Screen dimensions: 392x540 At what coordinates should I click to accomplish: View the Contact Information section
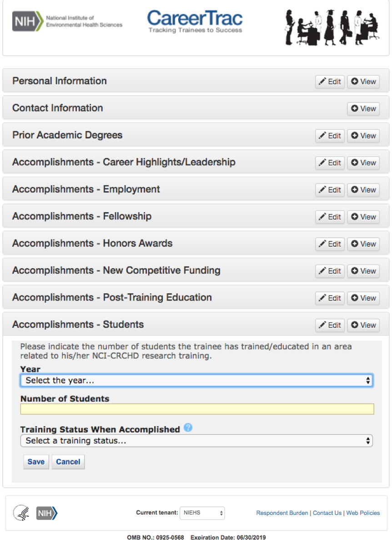[363, 108]
